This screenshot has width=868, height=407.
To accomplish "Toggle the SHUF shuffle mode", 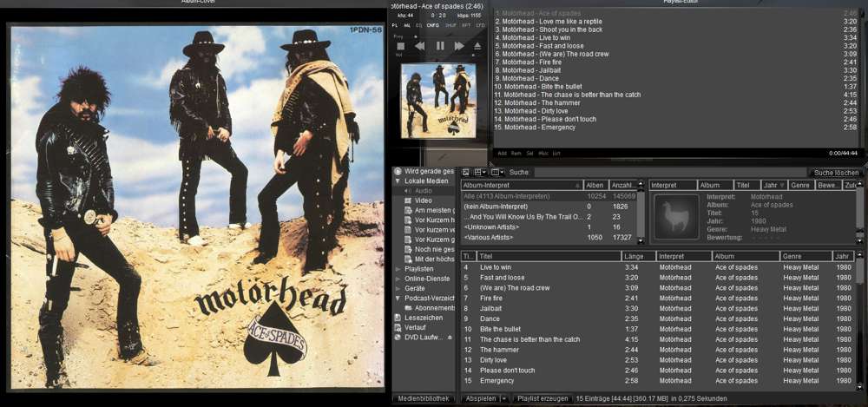I will click(451, 25).
